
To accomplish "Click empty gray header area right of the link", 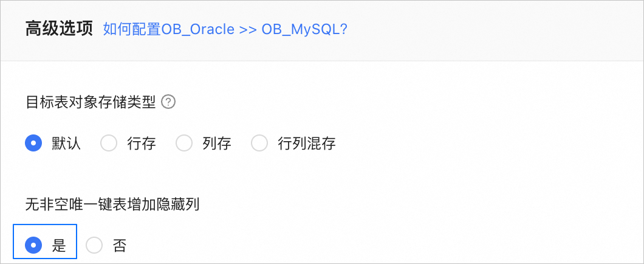I will [x=486, y=29].
